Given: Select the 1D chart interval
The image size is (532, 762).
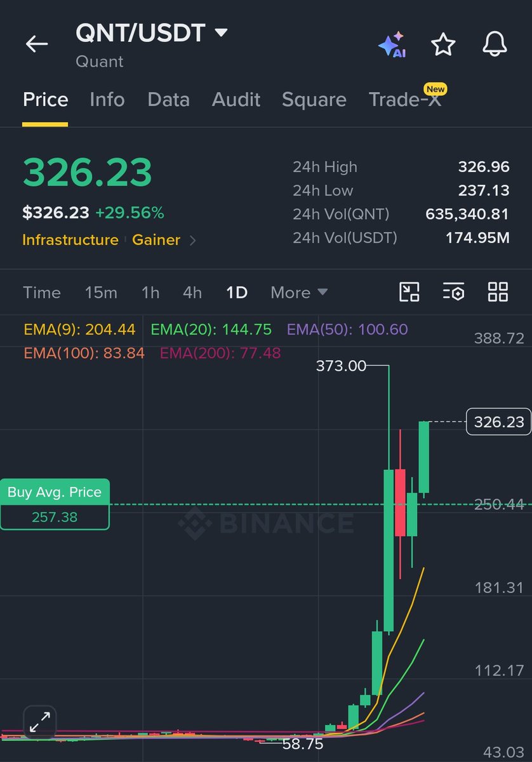Looking at the screenshot, I should tap(237, 293).
